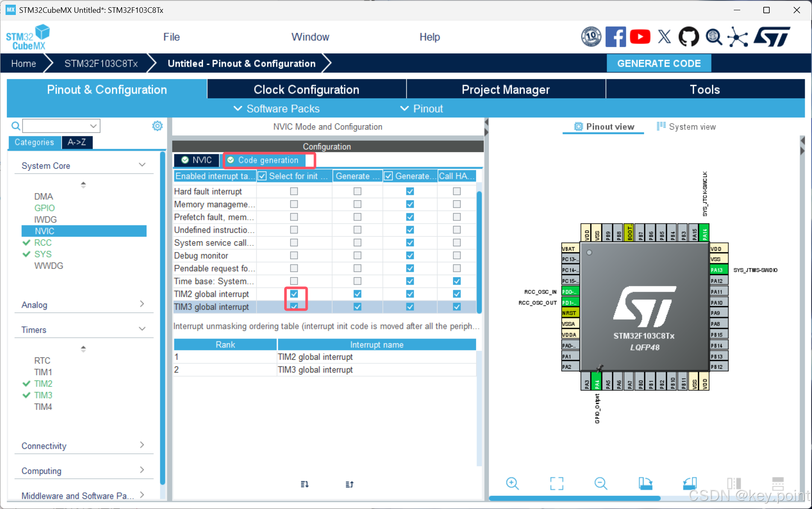Click the GENERATE CODE button
Viewport: 812px width, 509px height.
[659, 63]
